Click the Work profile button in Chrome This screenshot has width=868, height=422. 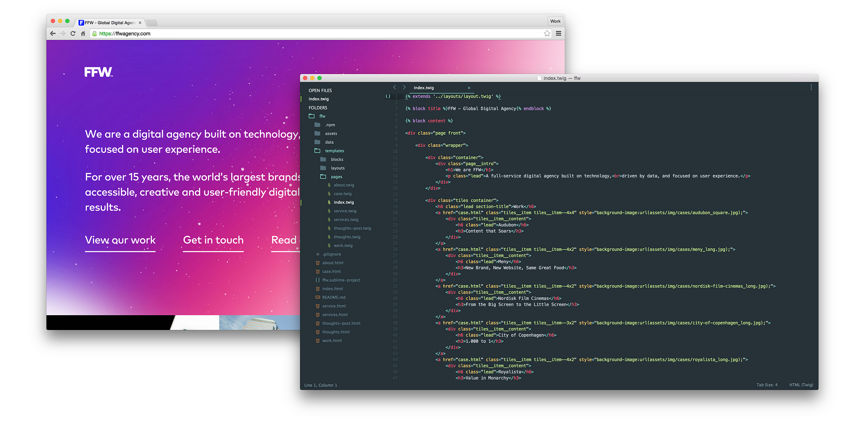pos(555,21)
